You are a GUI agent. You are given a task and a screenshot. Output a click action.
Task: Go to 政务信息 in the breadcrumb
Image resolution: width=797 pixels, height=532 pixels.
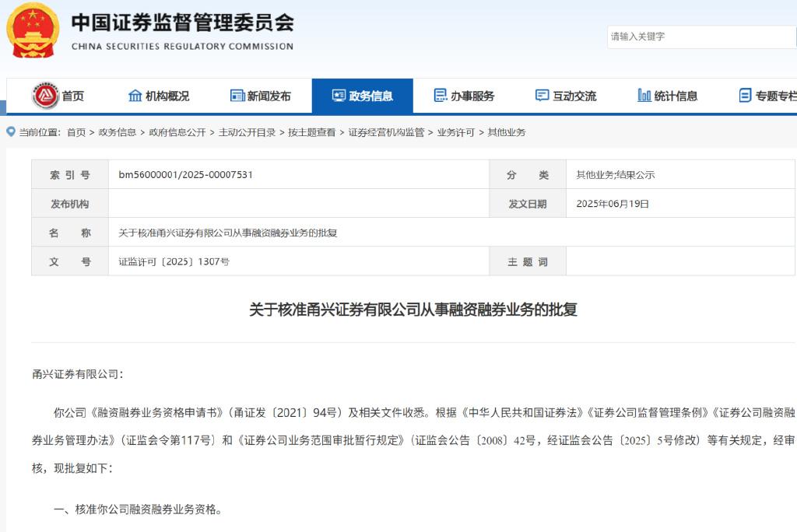click(x=117, y=132)
